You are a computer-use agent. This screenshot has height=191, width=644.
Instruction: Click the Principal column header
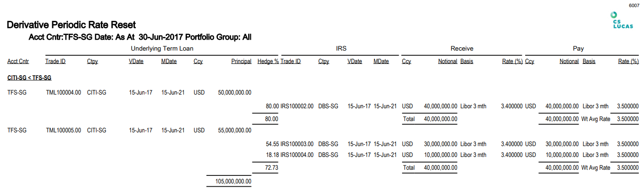[x=241, y=61]
